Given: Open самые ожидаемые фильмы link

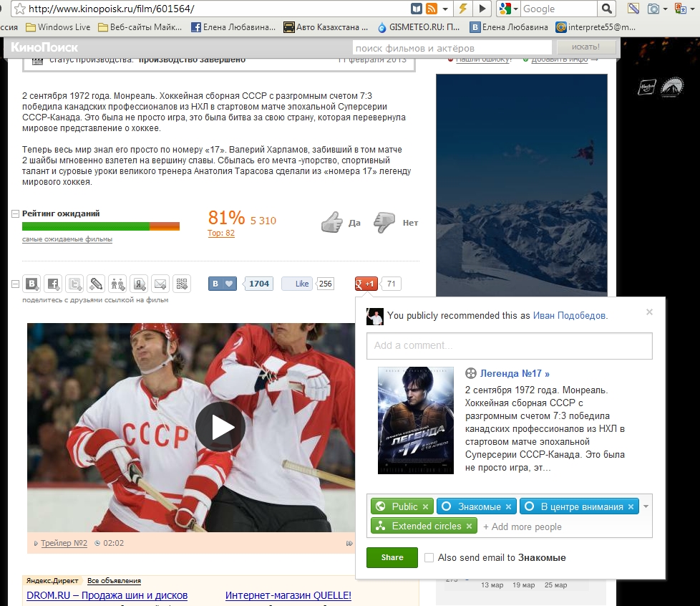Looking at the screenshot, I should [67, 239].
